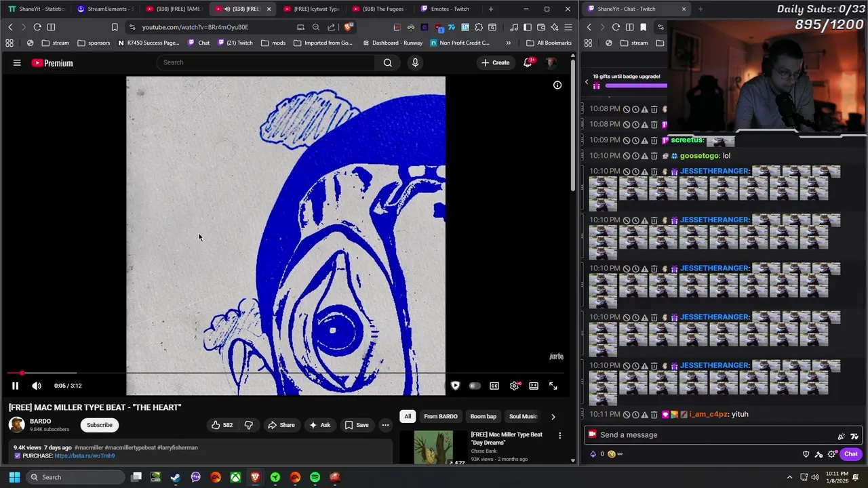Screen dimensions: 868x488
Task: Open Twitch chat settings gear
Action: coord(832,454)
